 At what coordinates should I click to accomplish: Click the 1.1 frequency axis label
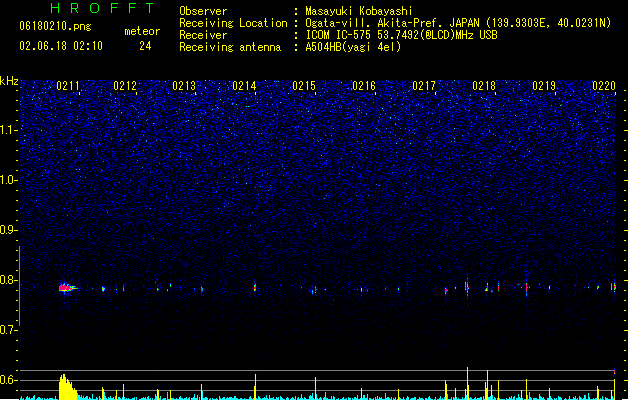coord(8,130)
